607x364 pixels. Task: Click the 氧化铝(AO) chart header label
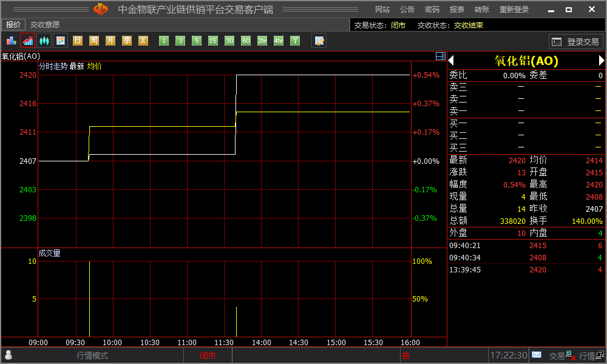(x=21, y=56)
